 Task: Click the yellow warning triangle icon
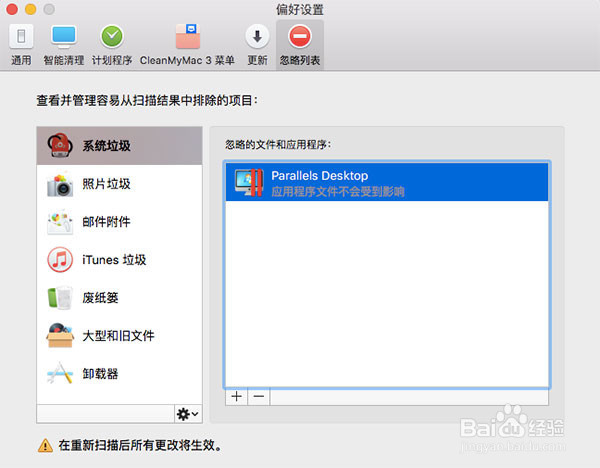click(x=45, y=445)
